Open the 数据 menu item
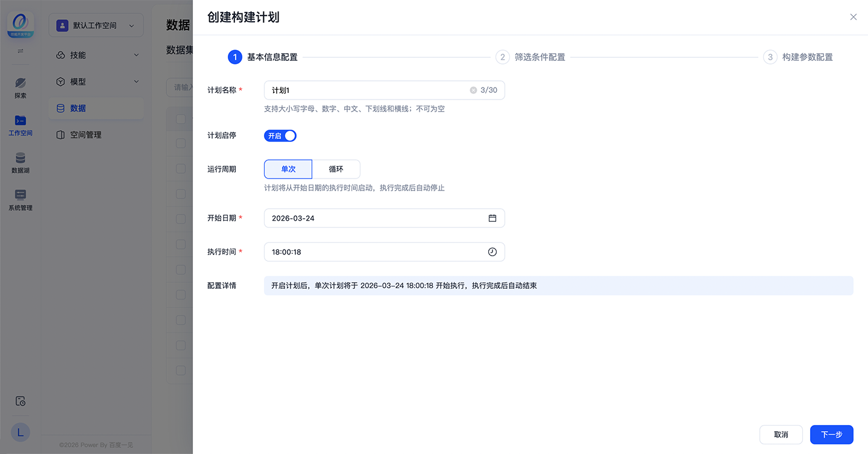Viewport: 868px width, 454px height. pyautogui.click(x=96, y=108)
